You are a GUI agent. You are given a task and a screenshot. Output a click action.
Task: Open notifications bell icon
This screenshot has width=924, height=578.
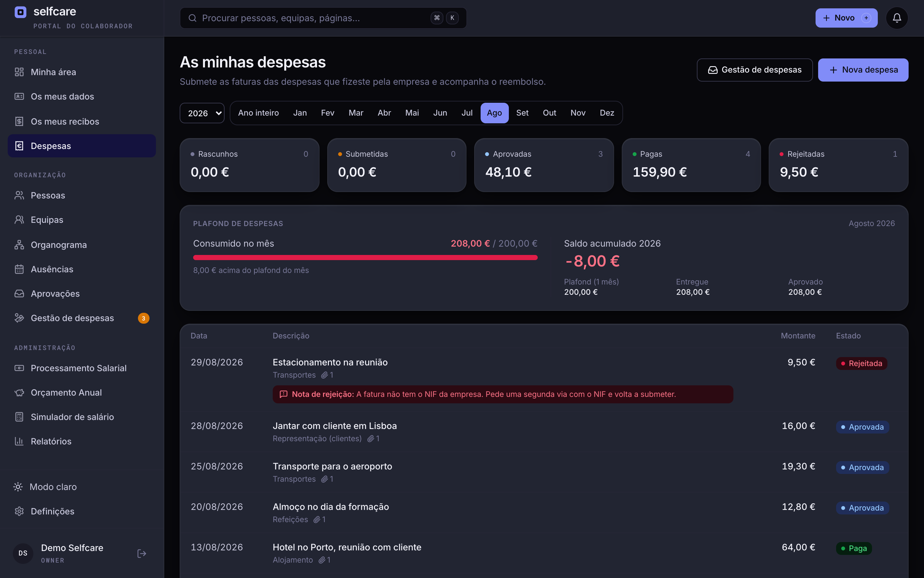896,18
